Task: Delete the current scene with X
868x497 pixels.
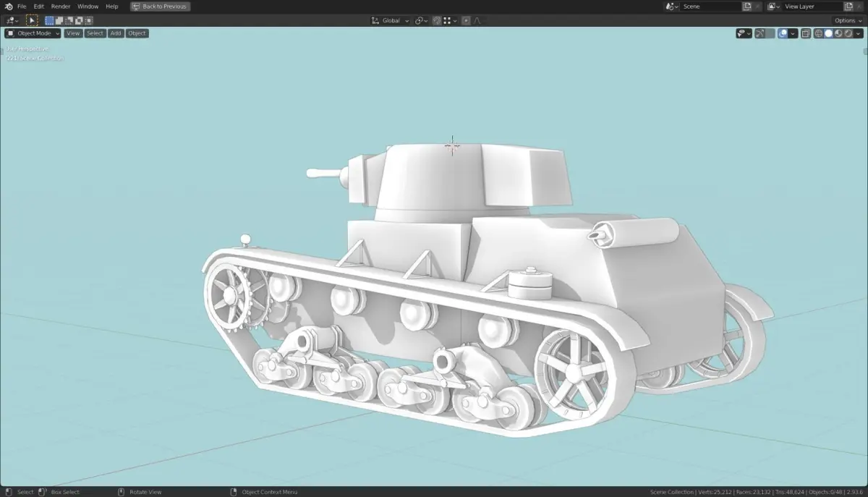Action: click(757, 7)
